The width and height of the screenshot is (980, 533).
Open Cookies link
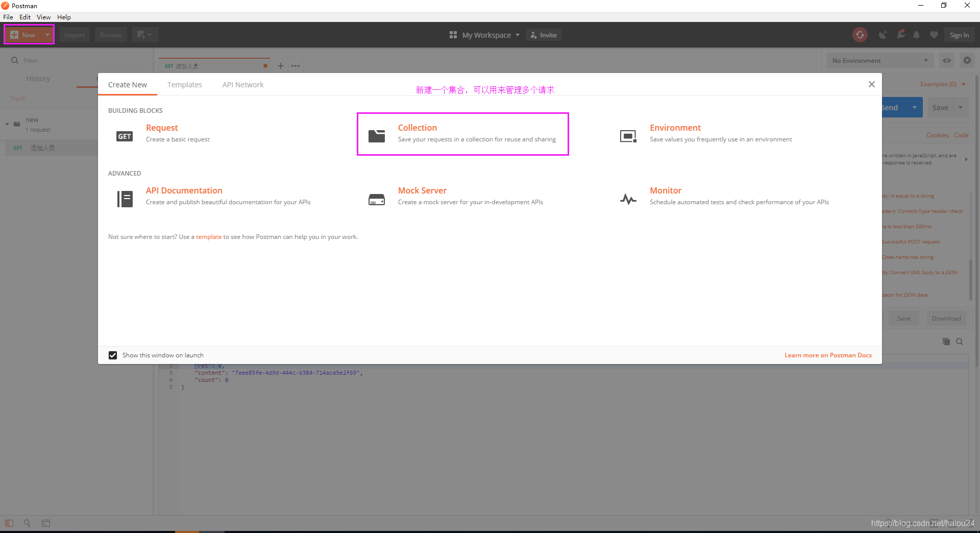click(938, 135)
